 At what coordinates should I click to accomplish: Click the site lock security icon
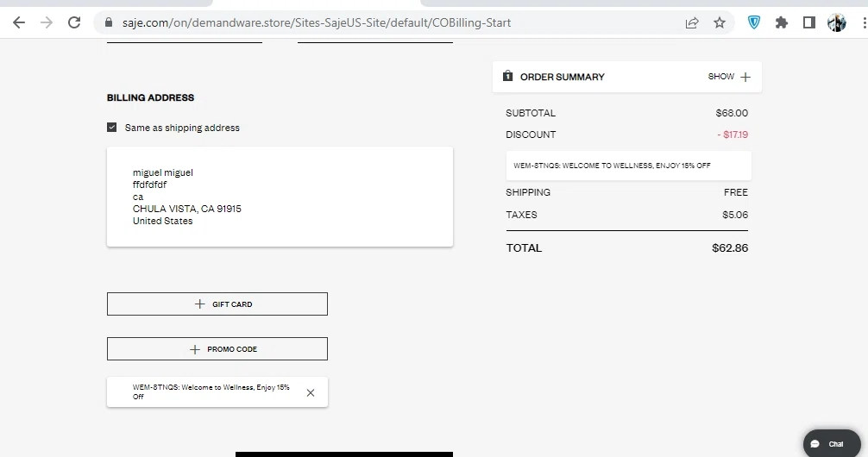tap(109, 22)
